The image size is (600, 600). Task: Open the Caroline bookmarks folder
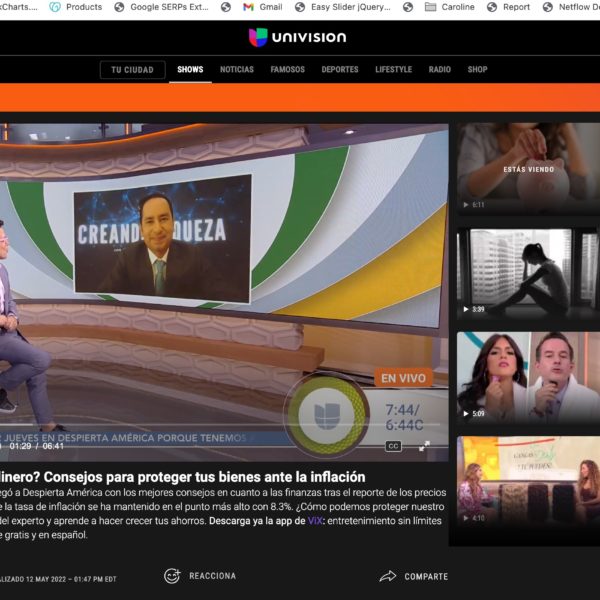pyautogui.click(x=450, y=7)
